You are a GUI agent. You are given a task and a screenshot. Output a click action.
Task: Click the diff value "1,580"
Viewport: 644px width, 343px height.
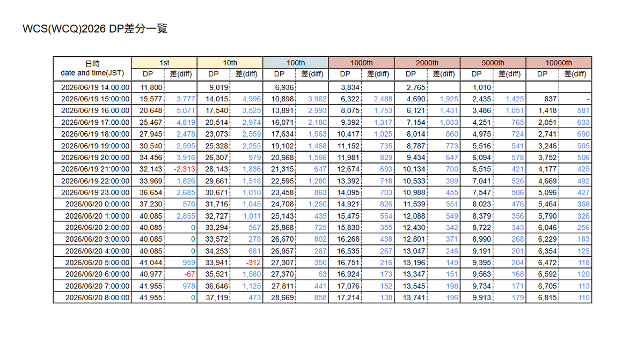tap(252, 274)
